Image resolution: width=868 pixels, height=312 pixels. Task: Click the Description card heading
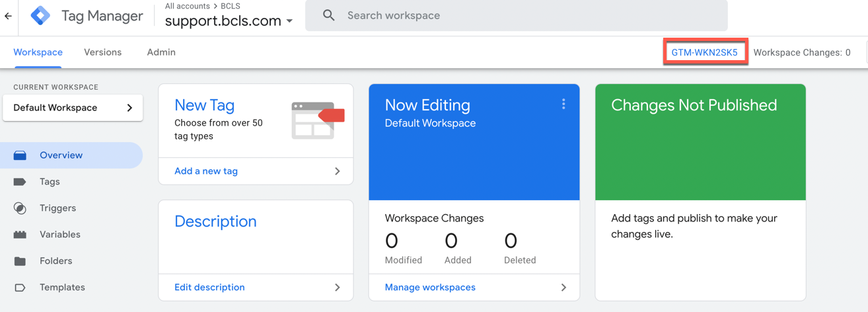click(x=215, y=221)
